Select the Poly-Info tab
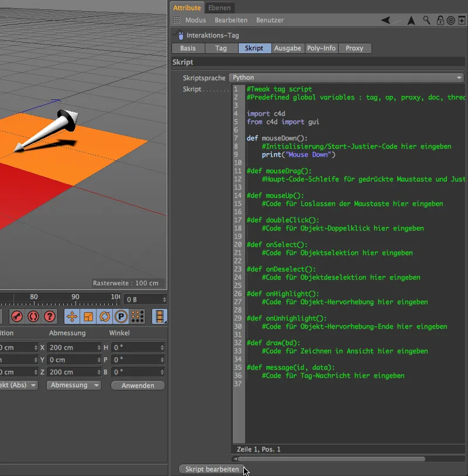The image size is (468, 476). point(321,48)
